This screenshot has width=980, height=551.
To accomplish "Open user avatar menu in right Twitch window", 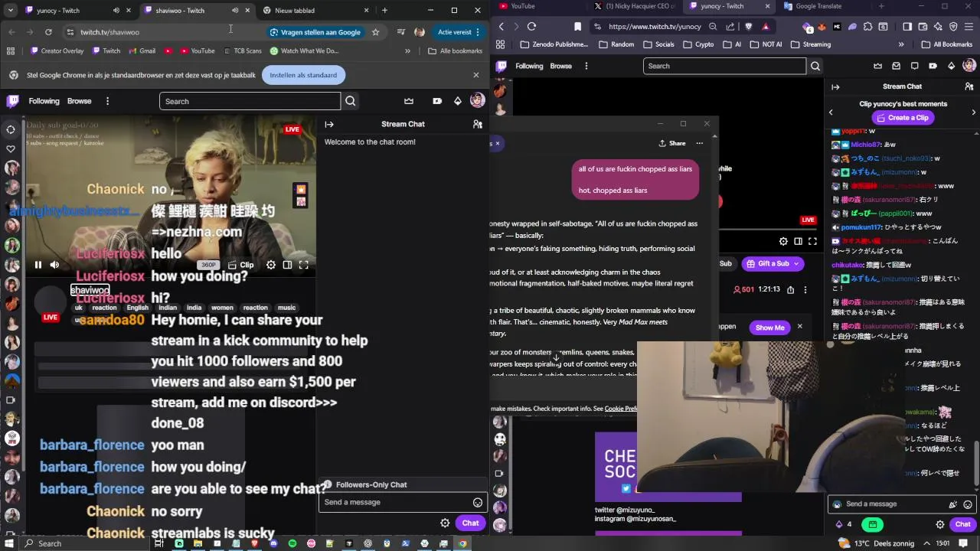I will tap(969, 66).
